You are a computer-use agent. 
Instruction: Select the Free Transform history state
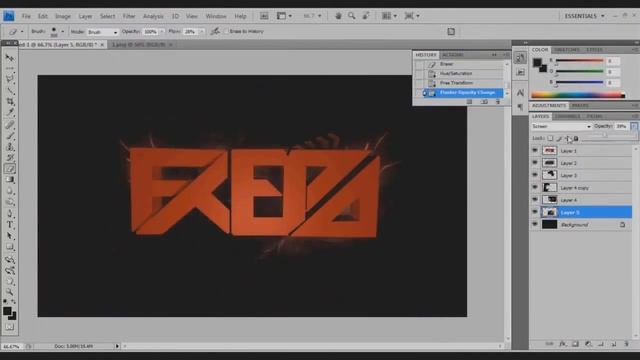point(462,83)
